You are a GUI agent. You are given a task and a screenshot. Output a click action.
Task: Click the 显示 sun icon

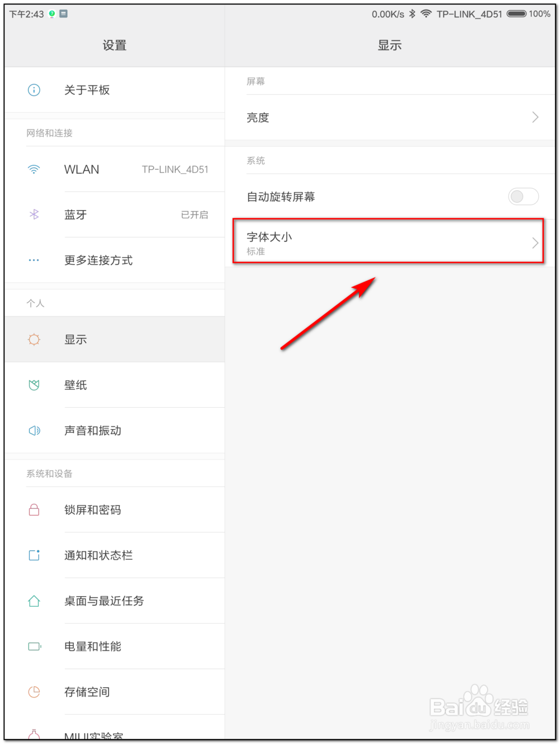click(x=34, y=340)
